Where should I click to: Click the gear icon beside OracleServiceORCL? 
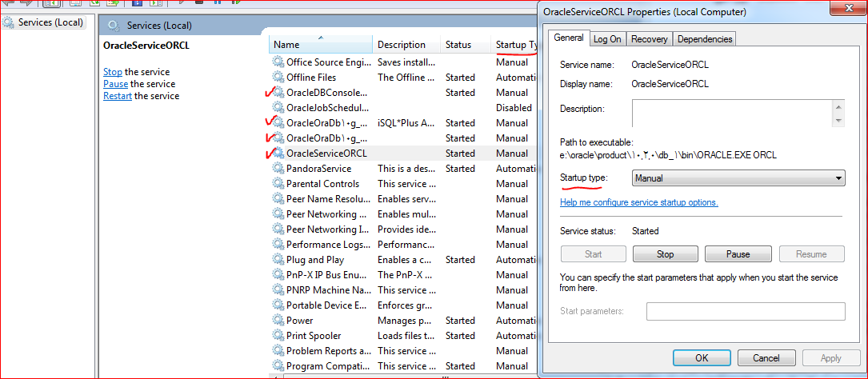click(x=278, y=154)
